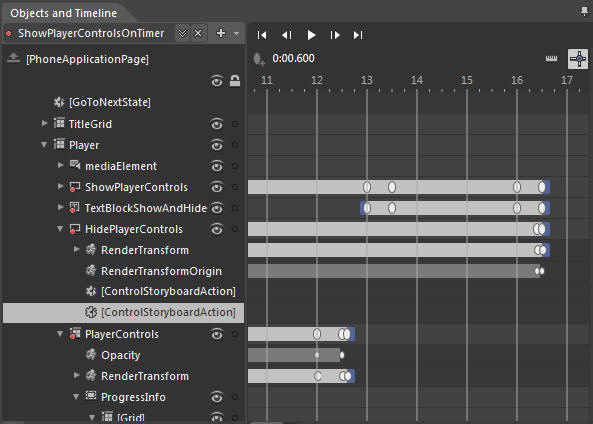This screenshot has width=593, height=424.
Task: Hide the TitleGrid element
Action: (217, 124)
